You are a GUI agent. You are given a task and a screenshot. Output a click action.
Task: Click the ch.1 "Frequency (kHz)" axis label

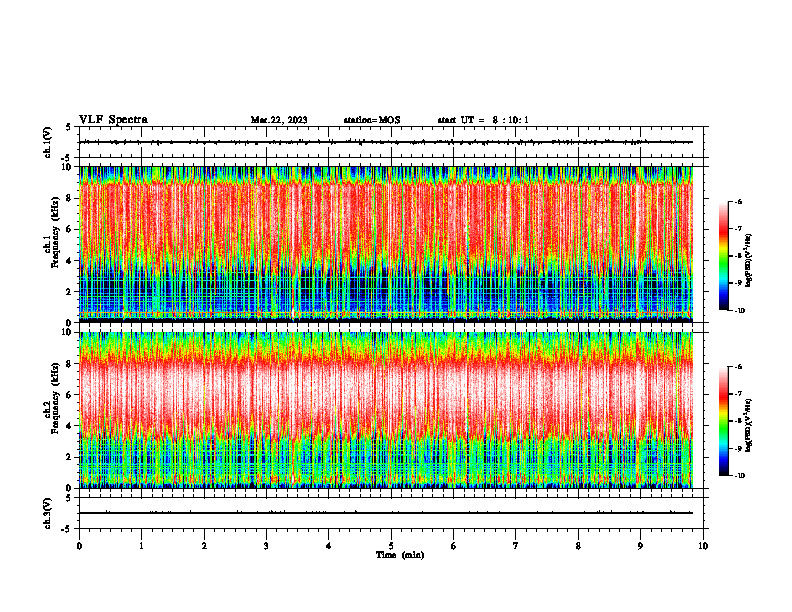coord(56,232)
